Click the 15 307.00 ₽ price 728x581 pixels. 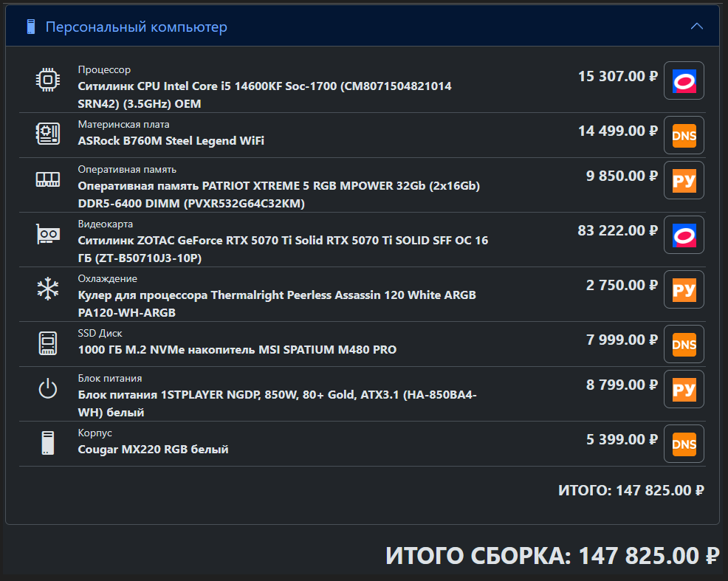coord(618,76)
